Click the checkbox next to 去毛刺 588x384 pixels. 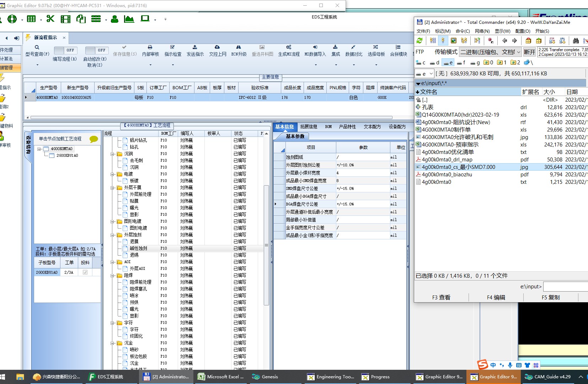coord(125,160)
